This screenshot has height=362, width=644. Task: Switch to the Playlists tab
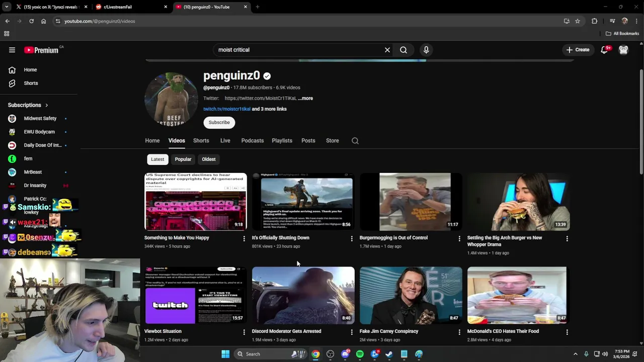[x=282, y=141]
